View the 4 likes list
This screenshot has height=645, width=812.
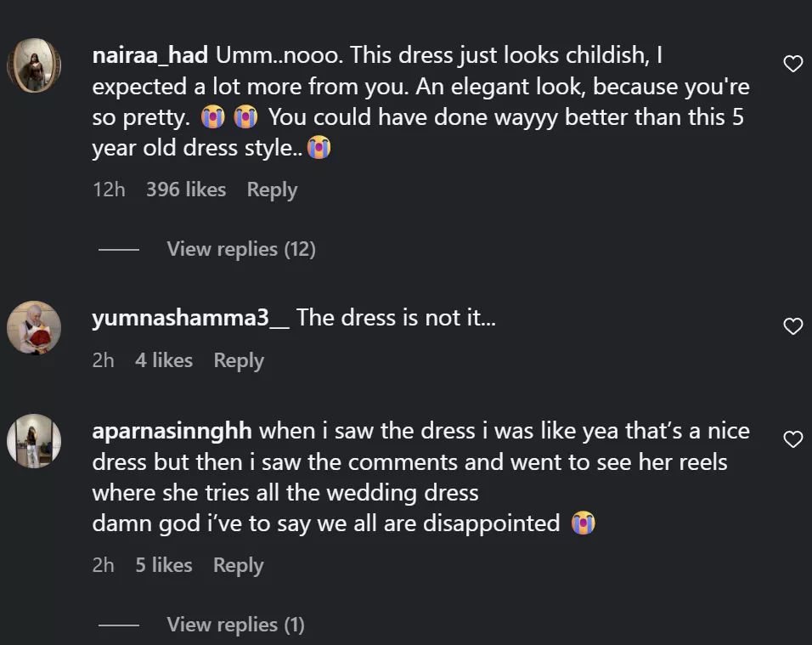164,360
